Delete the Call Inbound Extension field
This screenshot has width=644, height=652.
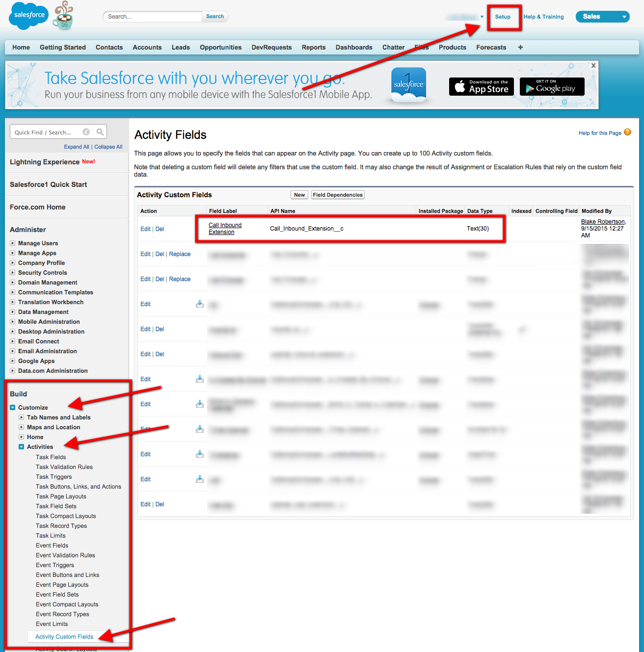pos(160,229)
